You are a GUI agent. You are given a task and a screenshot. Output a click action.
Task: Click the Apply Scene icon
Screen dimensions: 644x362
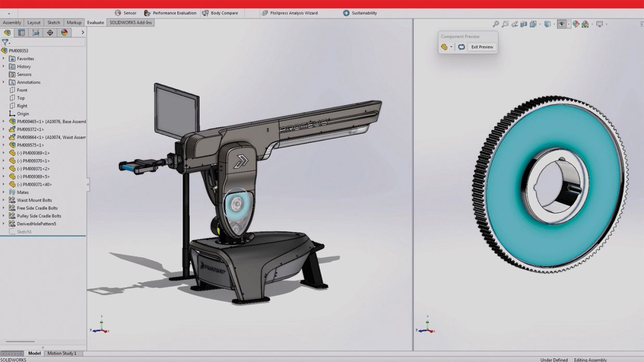[x=585, y=24]
